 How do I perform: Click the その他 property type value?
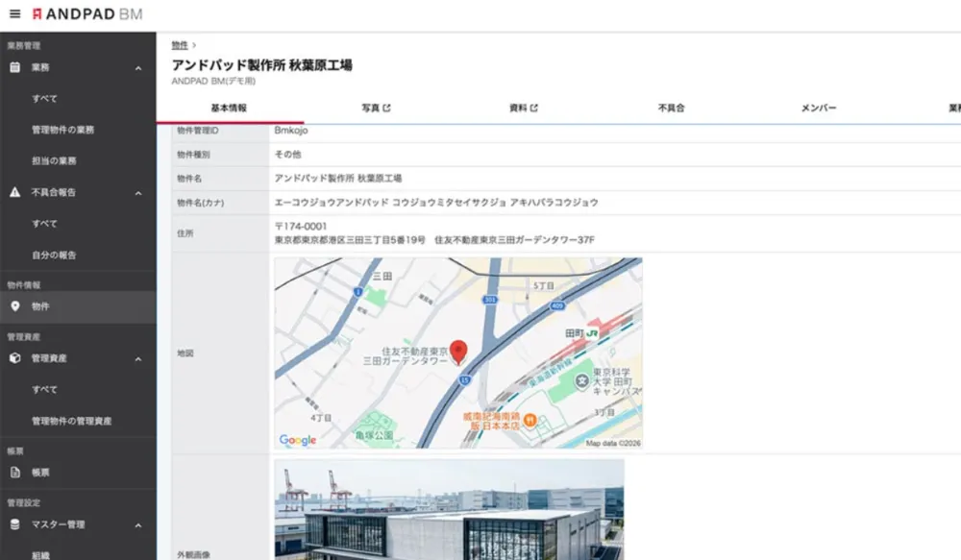tap(287, 155)
